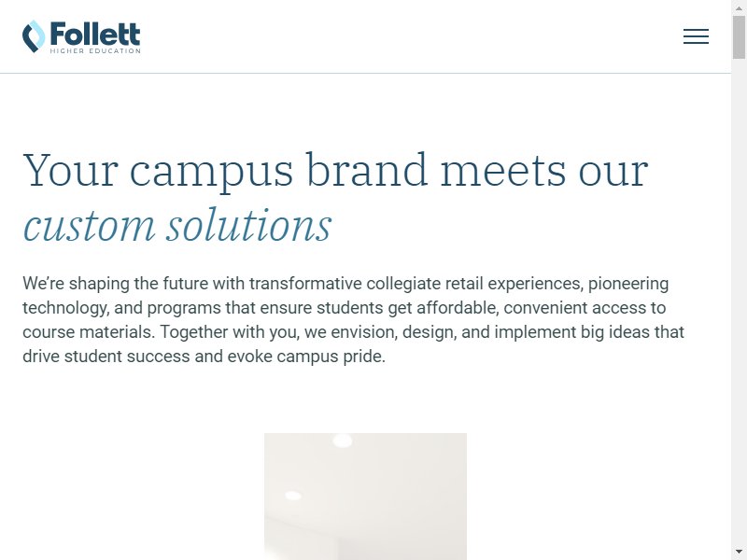Click the lower ceiling light in photo
Image resolution: width=747 pixels, height=560 pixels.
point(292,496)
